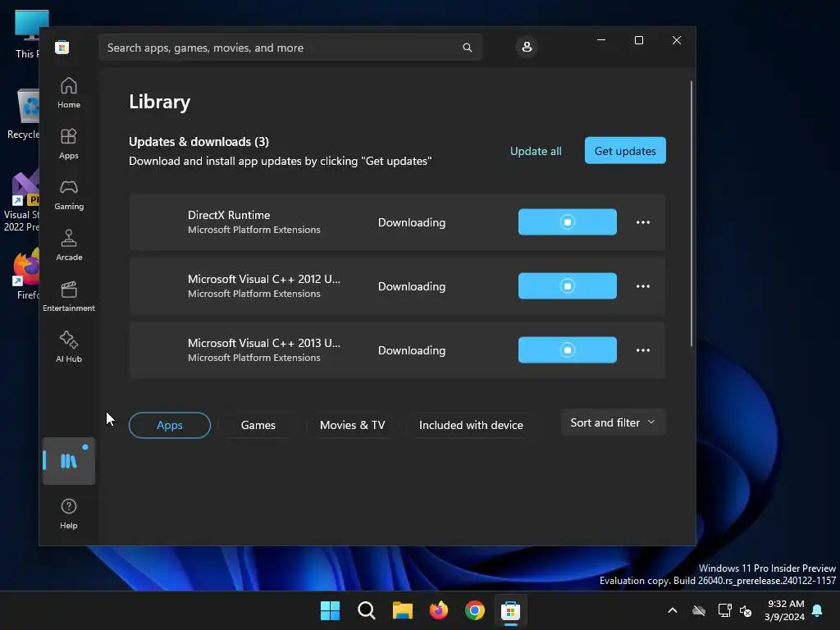Select the DirectX Runtime title text
The height and width of the screenshot is (630, 840).
tap(229, 215)
